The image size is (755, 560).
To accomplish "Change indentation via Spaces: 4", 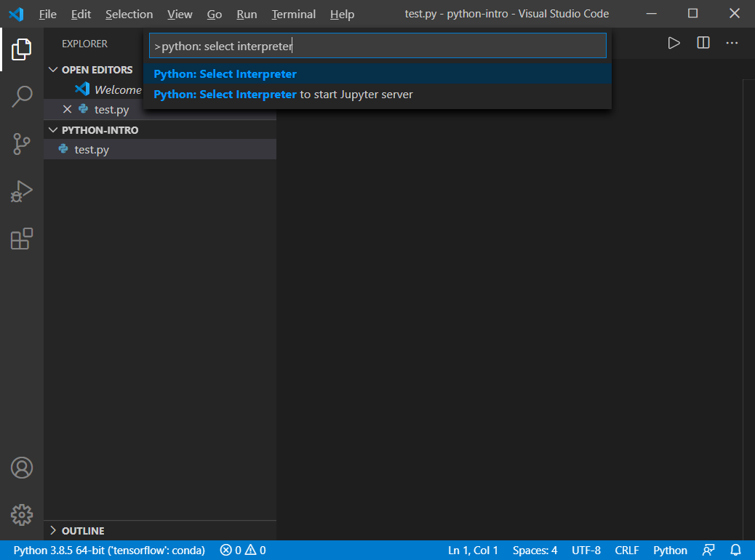I will [x=535, y=550].
